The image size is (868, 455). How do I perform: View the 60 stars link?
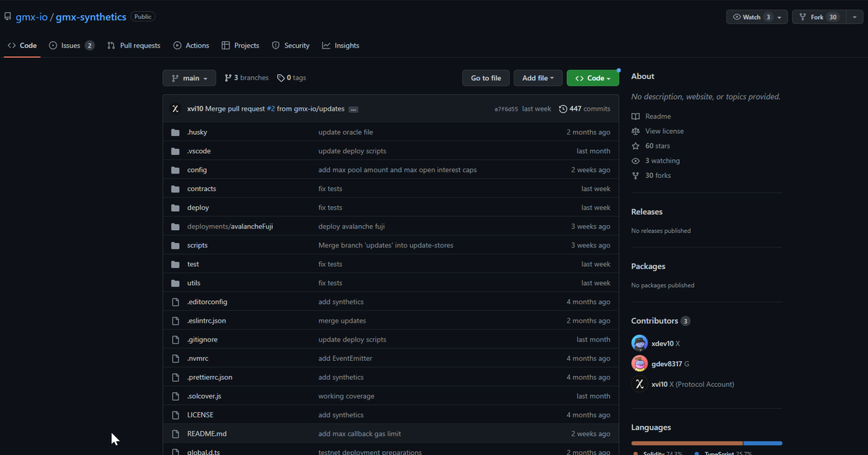click(x=651, y=146)
